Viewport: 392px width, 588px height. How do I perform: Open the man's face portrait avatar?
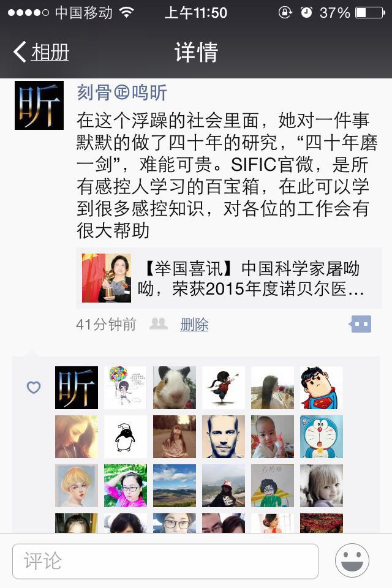(224, 437)
